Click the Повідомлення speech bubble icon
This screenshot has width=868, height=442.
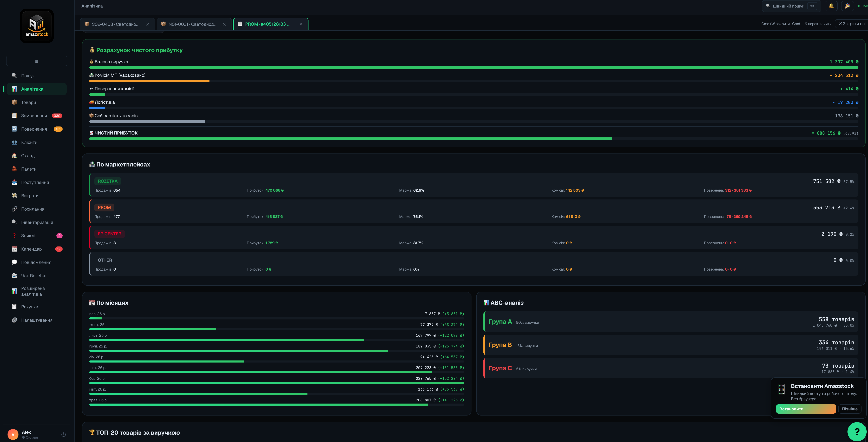(14, 262)
